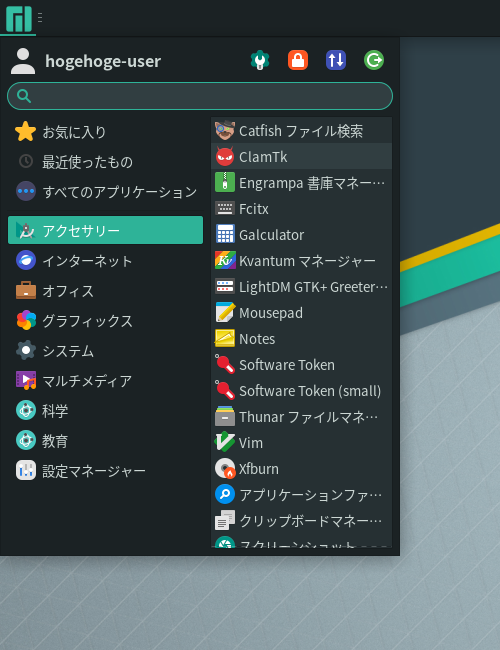The height and width of the screenshot is (650, 500).
Task: Launch Catfish ファイル検索
Action: (x=301, y=131)
